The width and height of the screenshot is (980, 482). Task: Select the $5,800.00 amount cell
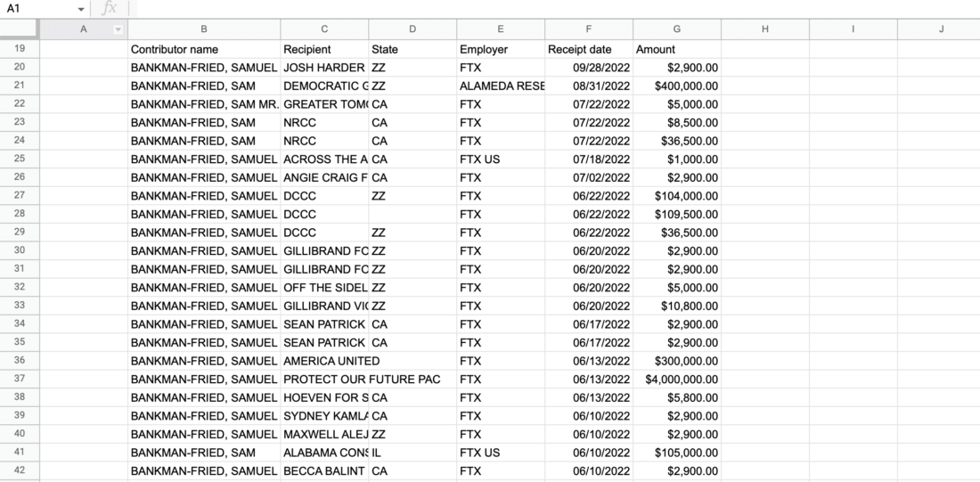coord(677,397)
